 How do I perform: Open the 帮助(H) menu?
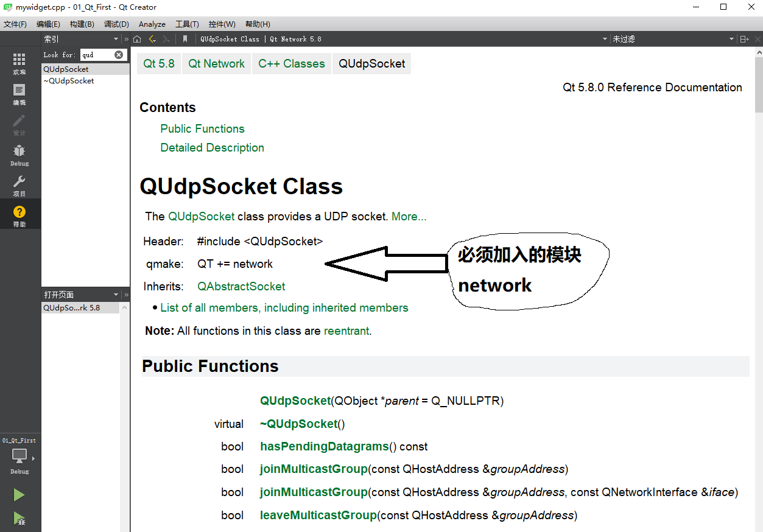[x=258, y=24]
